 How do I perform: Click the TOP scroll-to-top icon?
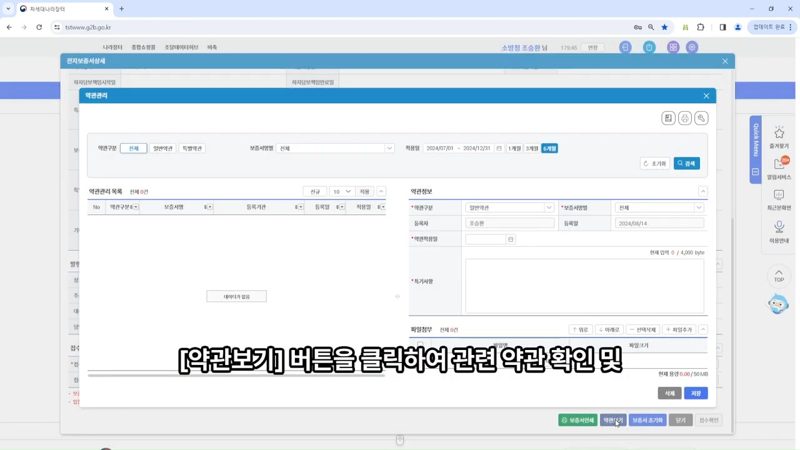(x=779, y=276)
